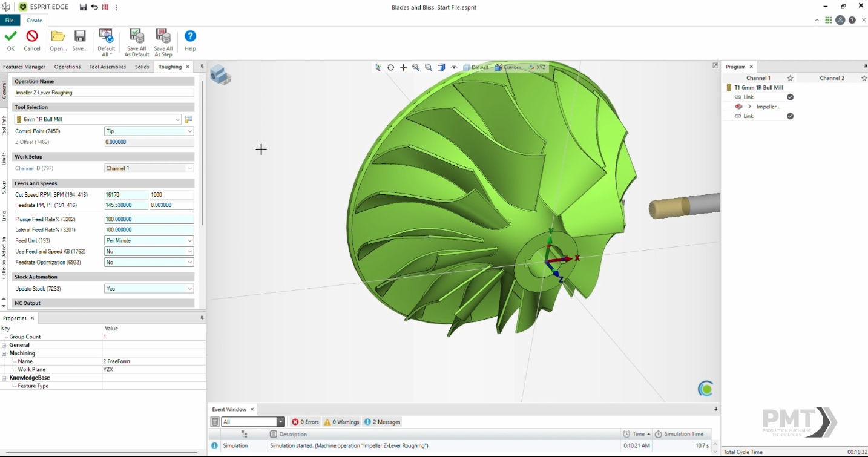Switch to Tool Assemblies tab
Screen dimensions: 868x457
point(108,67)
